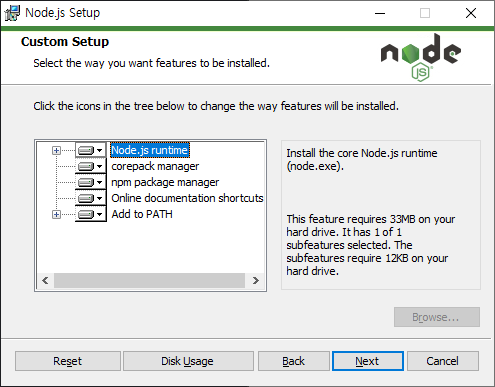The height and width of the screenshot is (387, 495).
Task: Click the disabled Browse... button
Action: [x=437, y=317]
